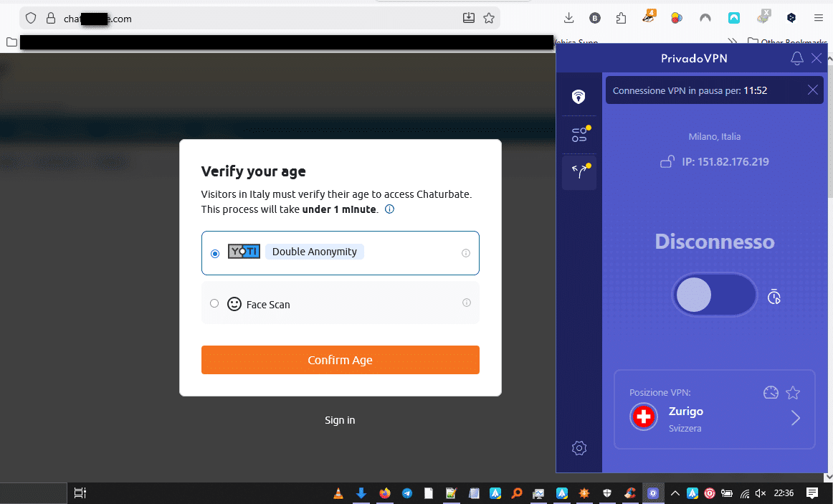
Task: Click the pause timer clock icon
Action: (774, 297)
